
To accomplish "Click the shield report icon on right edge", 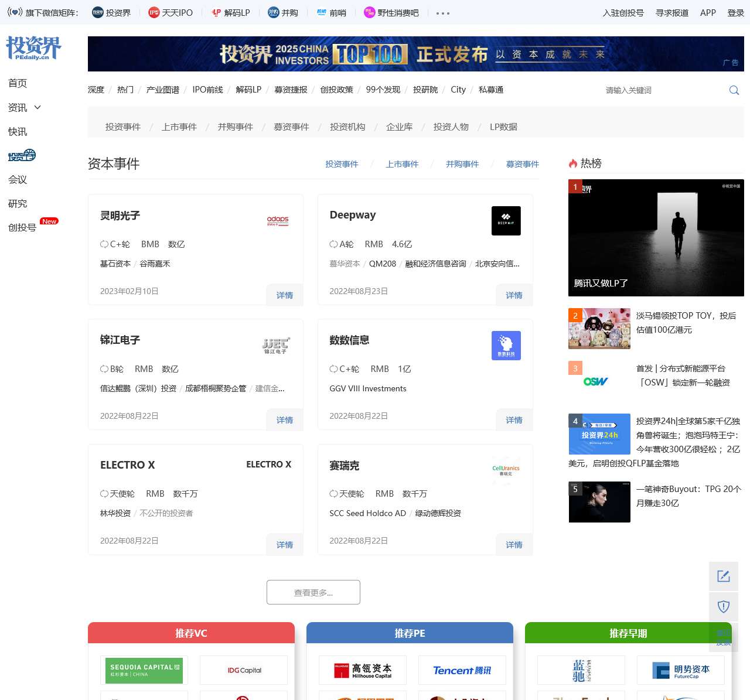I will (724, 607).
